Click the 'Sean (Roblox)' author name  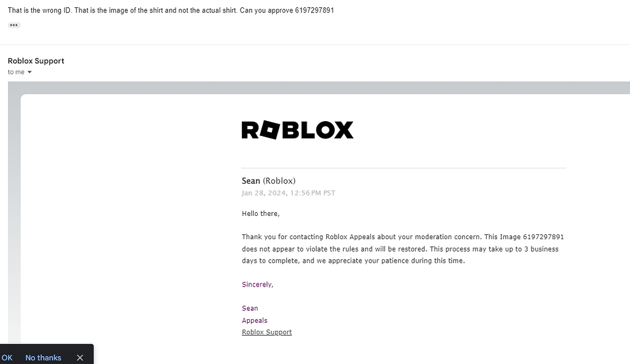(268, 181)
